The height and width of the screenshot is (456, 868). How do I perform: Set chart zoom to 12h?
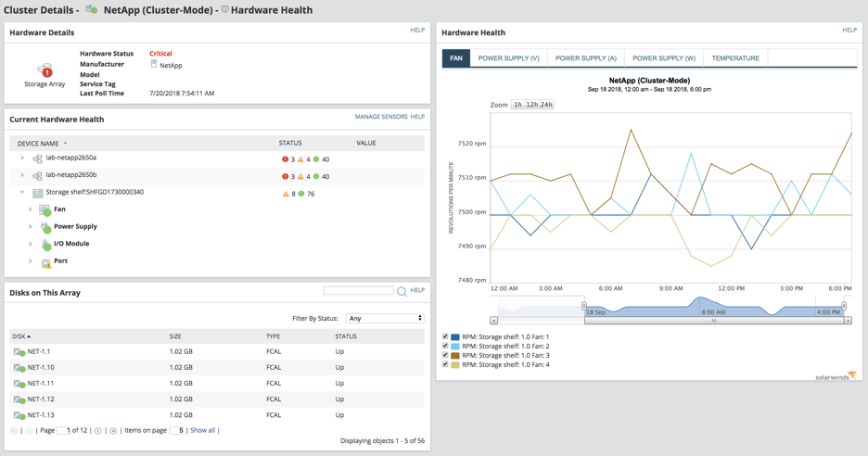(532, 105)
